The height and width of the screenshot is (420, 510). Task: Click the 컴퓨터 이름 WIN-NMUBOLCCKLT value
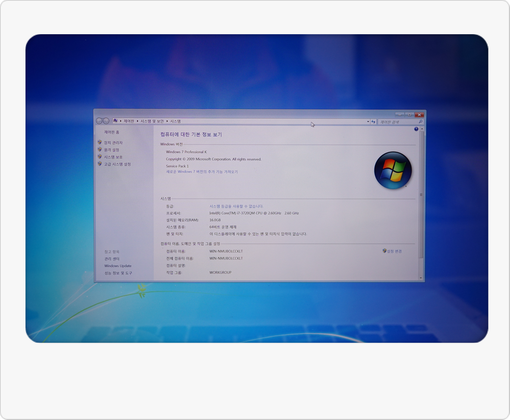tap(226, 251)
